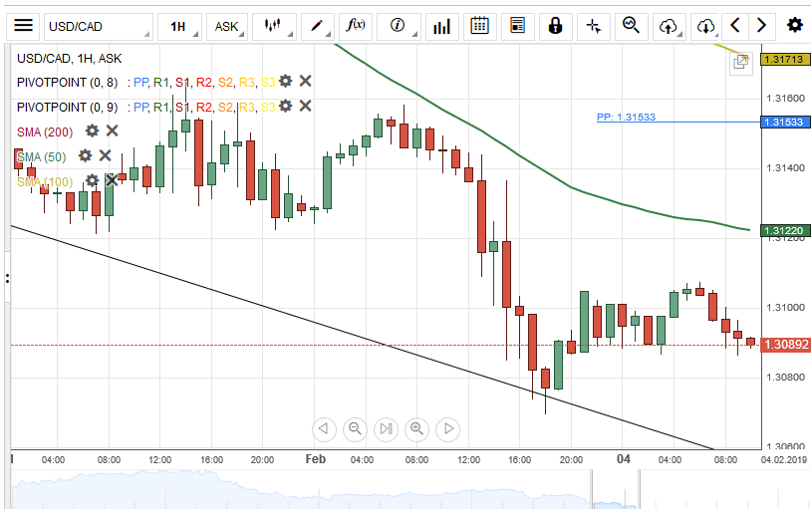Click the pop-out chart icon

pyautogui.click(x=740, y=63)
